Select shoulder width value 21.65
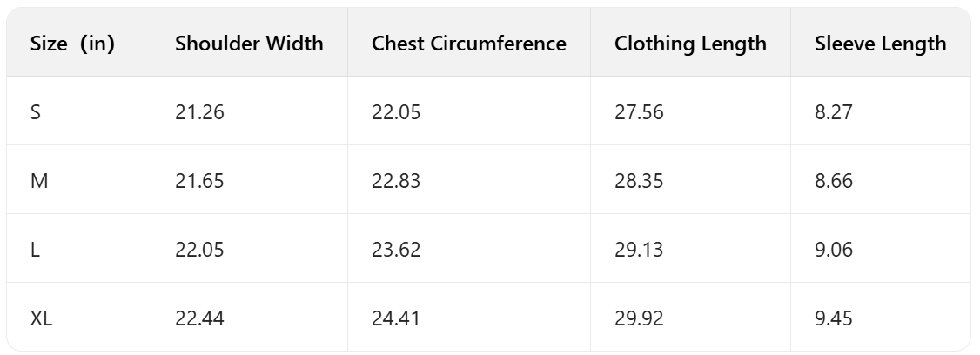This screenshot has height=355, width=980. tap(199, 181)
